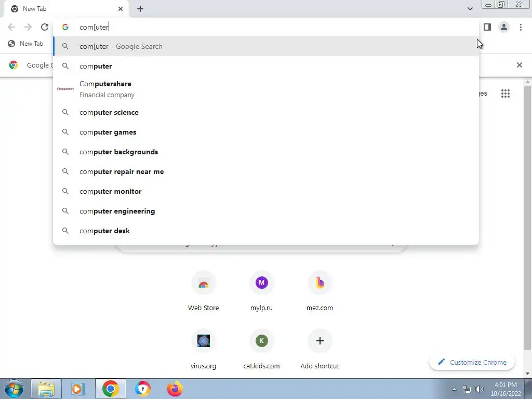Image resolution: width=532 pixels, height=399 pixels.
Task: Open a new tab with the plus button
Action: tap(140, 9)
